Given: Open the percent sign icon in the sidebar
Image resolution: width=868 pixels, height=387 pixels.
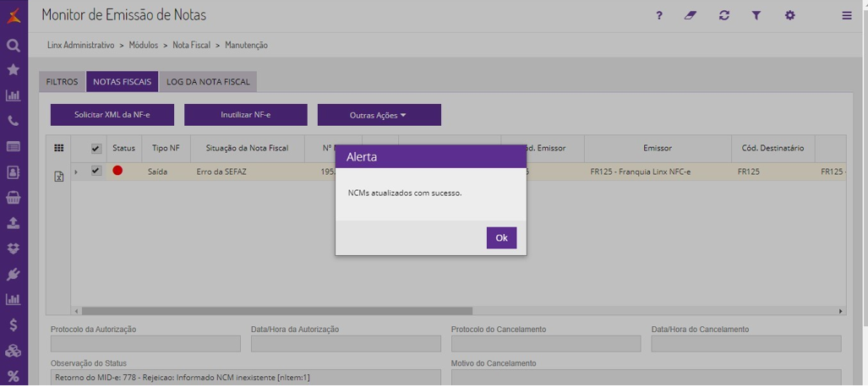Looking at the screenshot, I should 14,377.
